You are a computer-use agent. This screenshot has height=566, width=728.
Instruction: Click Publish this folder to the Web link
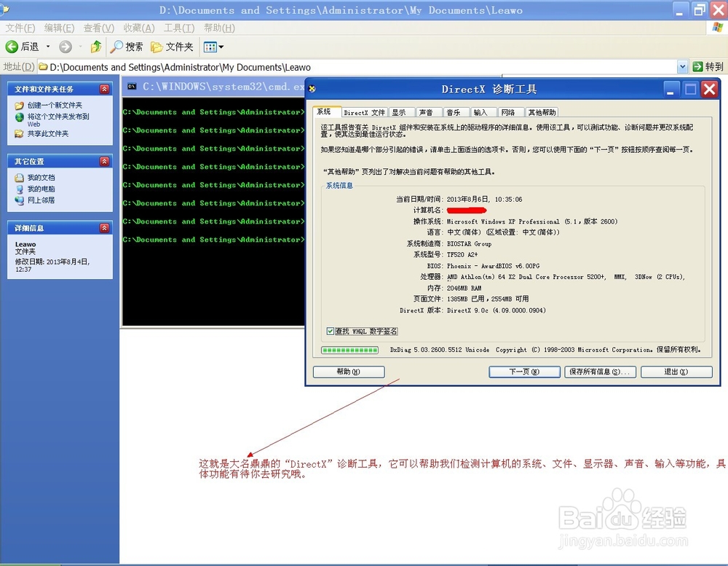(x=58, y=120)
